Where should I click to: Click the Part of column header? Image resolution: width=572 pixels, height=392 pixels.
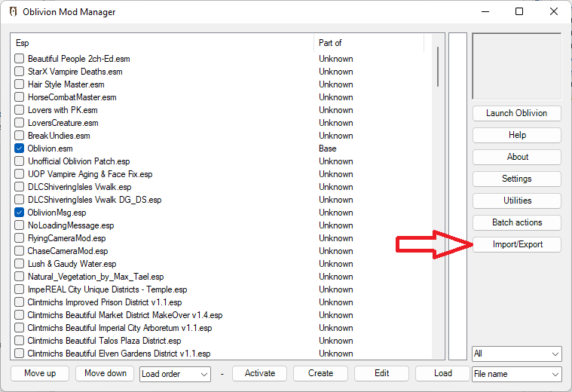point(369,43)
